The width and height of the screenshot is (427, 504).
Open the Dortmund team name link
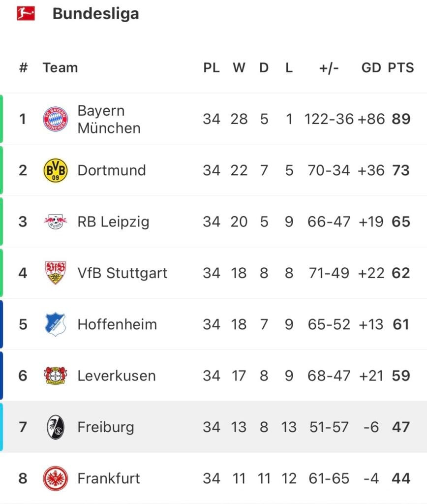(112, 170)
